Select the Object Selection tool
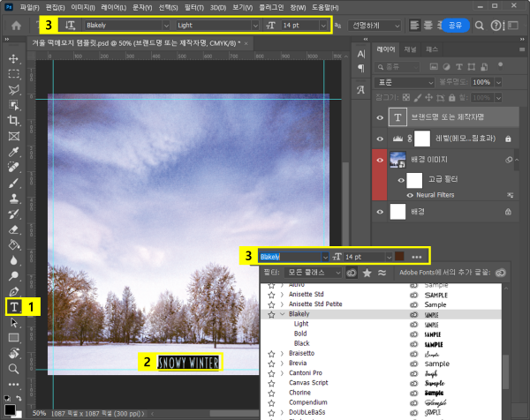Image resolution: width=530 pixels, height=420 pixels. tap(13, 105)
